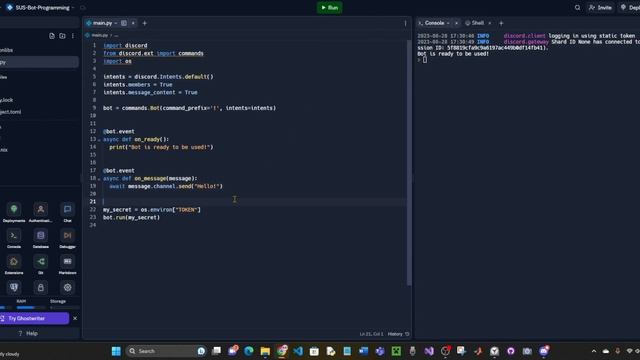Collapse the on_message function fold arrow

[99, 179]
